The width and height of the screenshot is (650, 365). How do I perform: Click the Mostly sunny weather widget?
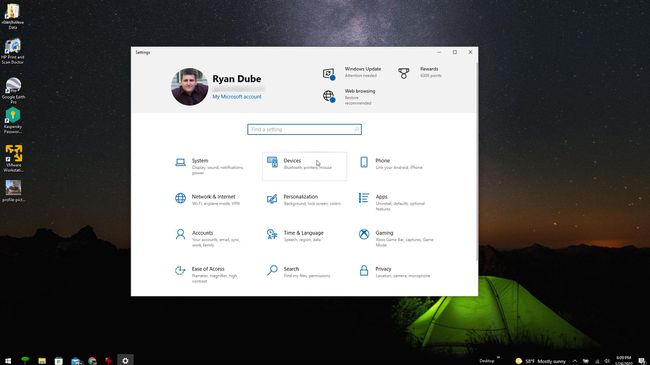point(541,361)
